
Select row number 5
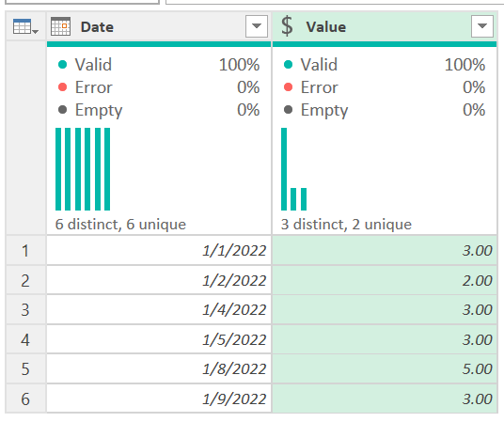point(25,368)
